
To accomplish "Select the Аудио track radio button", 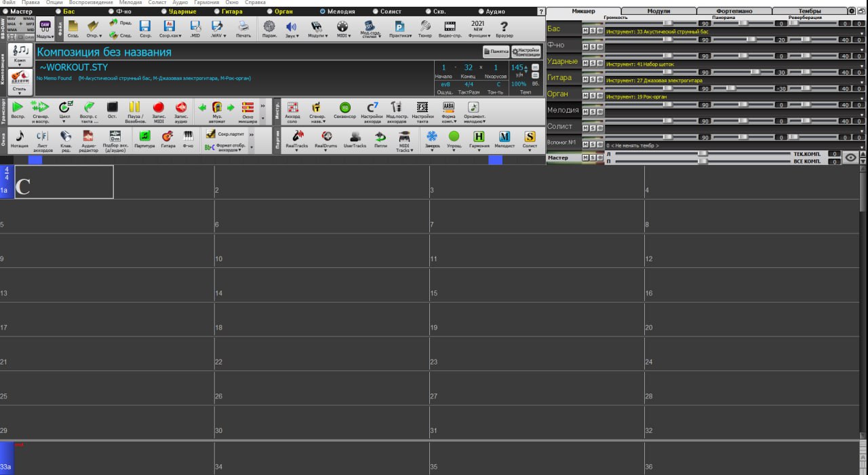I will tap(481, 12).
